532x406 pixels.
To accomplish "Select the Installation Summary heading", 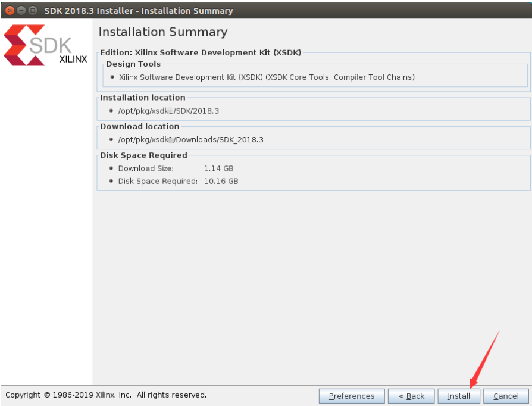I will coord(163,32).
